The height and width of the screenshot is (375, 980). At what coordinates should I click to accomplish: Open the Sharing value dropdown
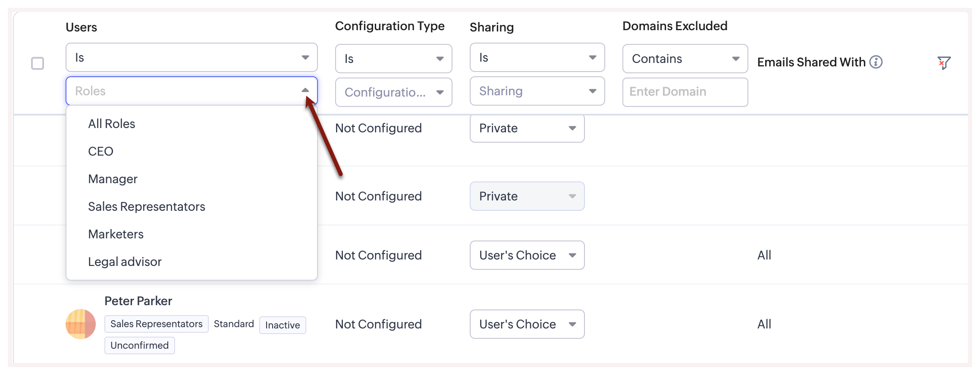coord(537,91)
